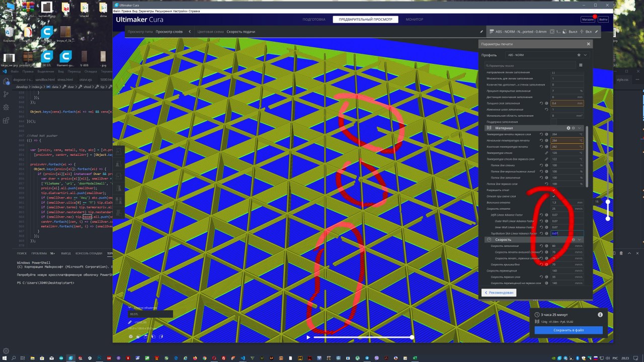The height and width of the screenshot is (362, 644).
Task: Click Начальная температура печати field 264
Action: pyautogui.click(x=567, y=140)
